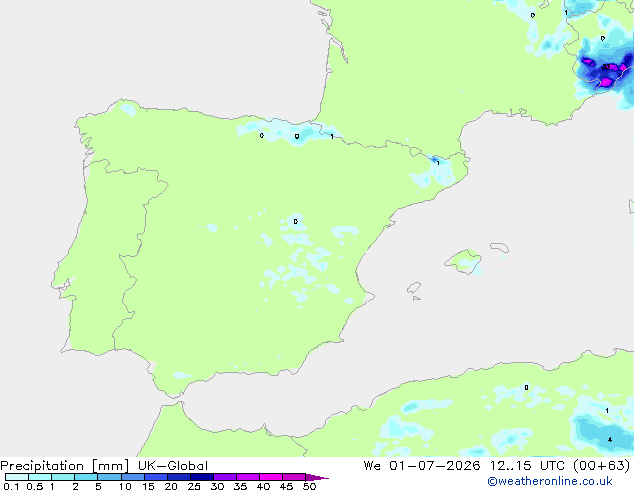The width and height of the screenshot is (634, 490).
Task: Click the 01-07-2026 forecast date
Action: tap(435, 466)
